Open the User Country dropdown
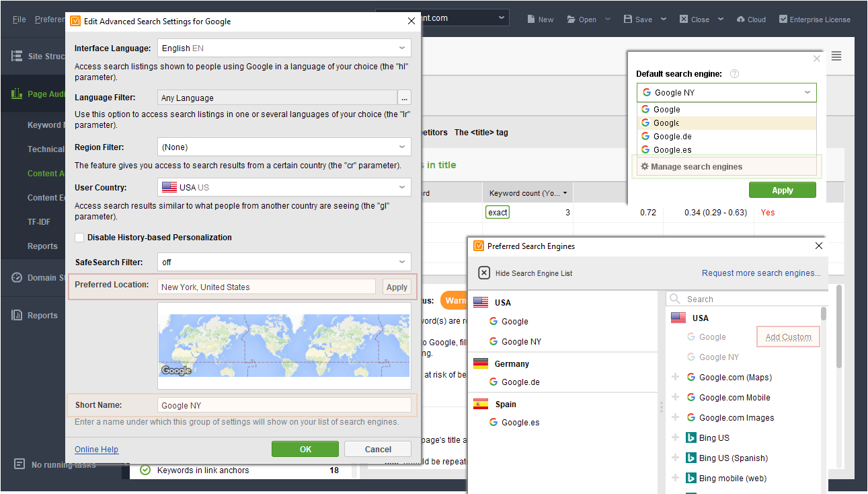The height and width of the screenshot is (494, 868). click(284, 187)
